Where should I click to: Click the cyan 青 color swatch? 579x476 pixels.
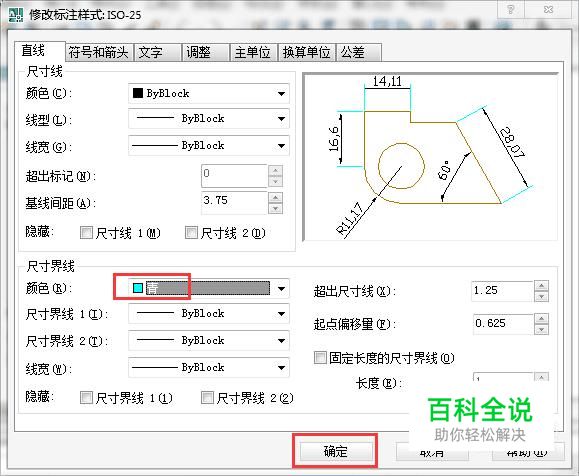[138, 288]
